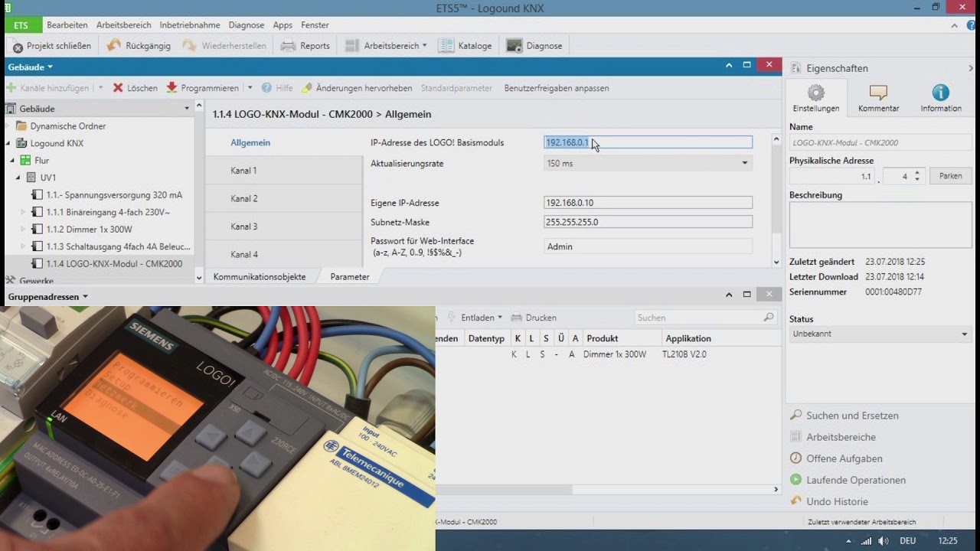
Task: Collapse the Flur tree node
Action: coord(13,161)
